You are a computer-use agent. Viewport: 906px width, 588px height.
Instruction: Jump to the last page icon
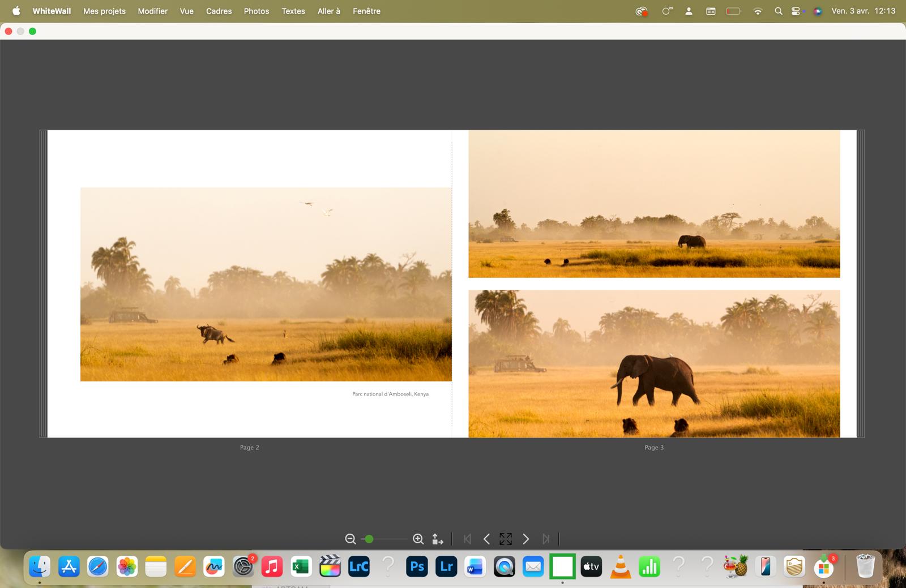(546, 539)
